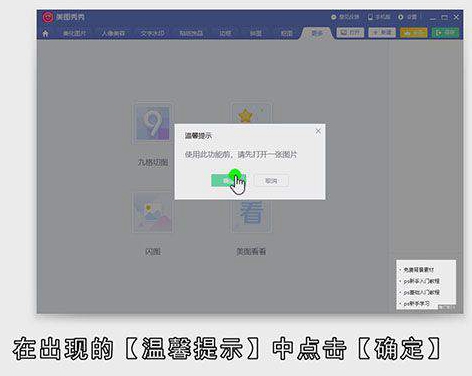Viewport: 472px width, 376px height.
Task: Go to the home icon tab
Action: point(45,33)
